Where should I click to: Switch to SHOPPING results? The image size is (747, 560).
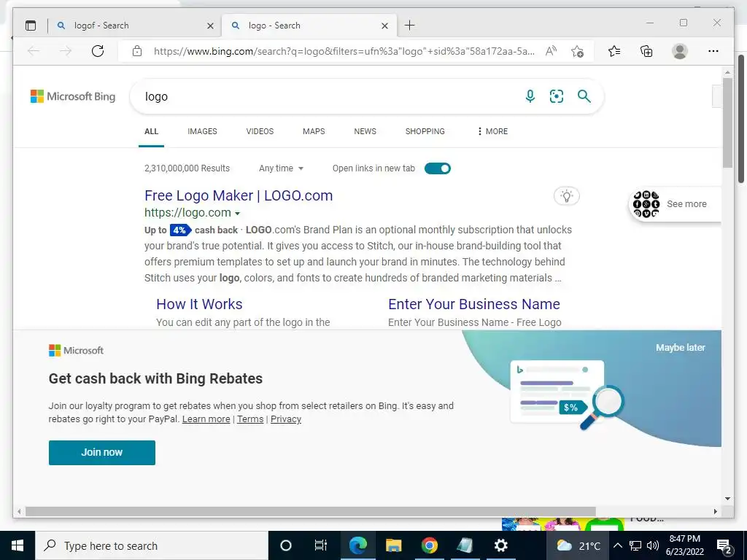point(425,131)
